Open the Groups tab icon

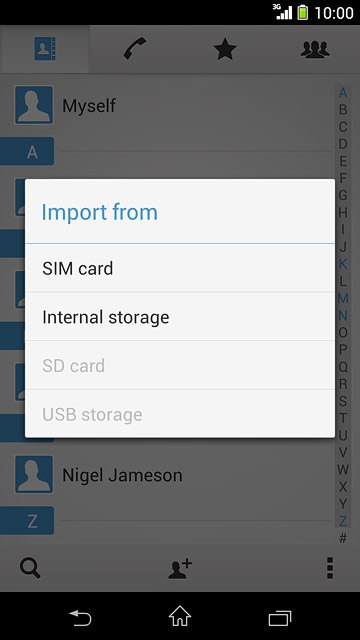coord(315,49)
